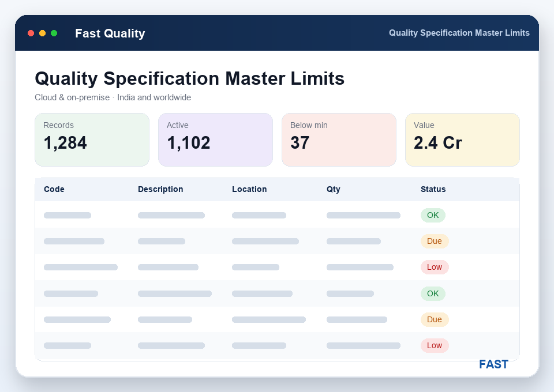Image resolution: width=554 pixels, height=392 pixels.
Task: Sort by the Description column header
Action: point(160,189)
